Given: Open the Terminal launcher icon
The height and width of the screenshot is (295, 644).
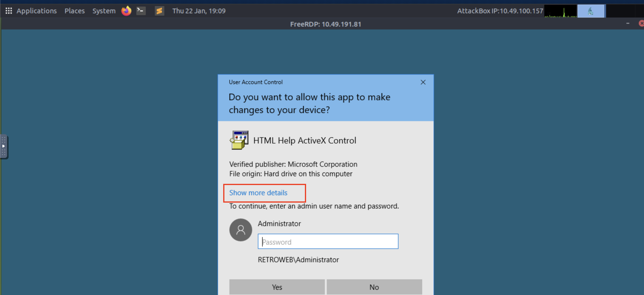Looking at the screenshot, I should 141,11.
